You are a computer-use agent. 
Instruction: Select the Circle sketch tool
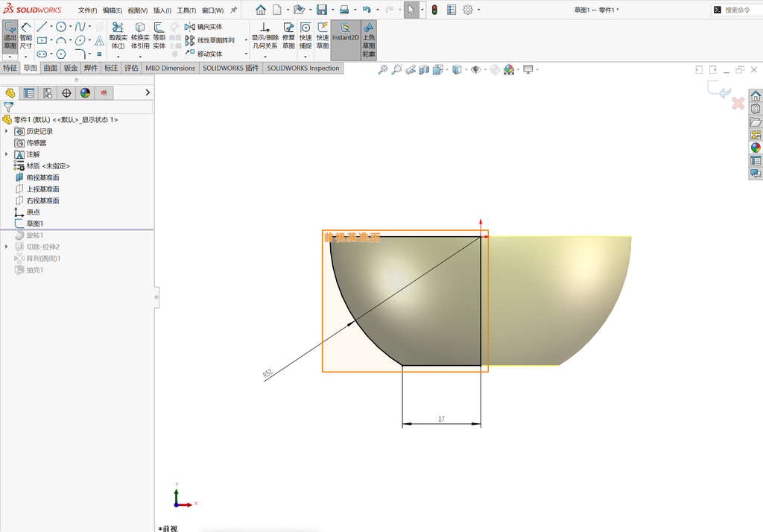click(61, 27)
